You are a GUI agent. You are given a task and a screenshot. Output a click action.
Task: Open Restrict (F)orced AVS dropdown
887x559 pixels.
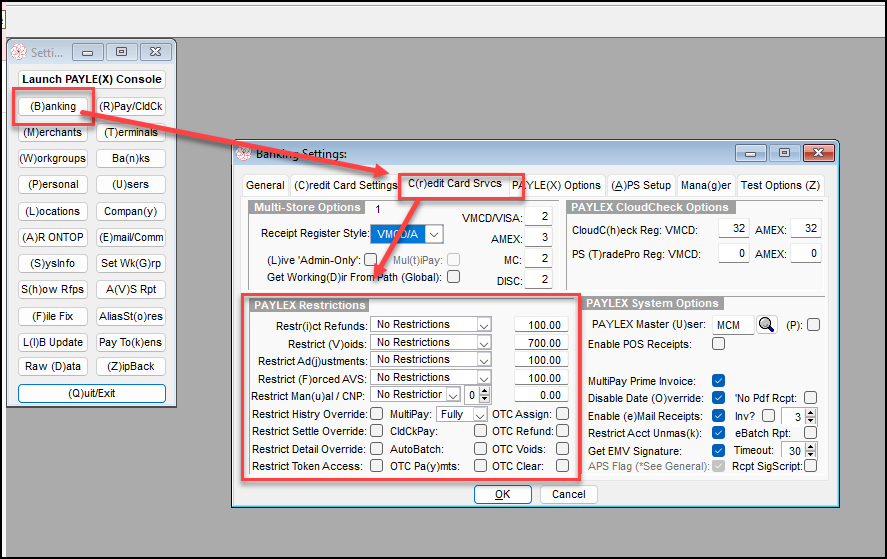(x=484, y=378)
